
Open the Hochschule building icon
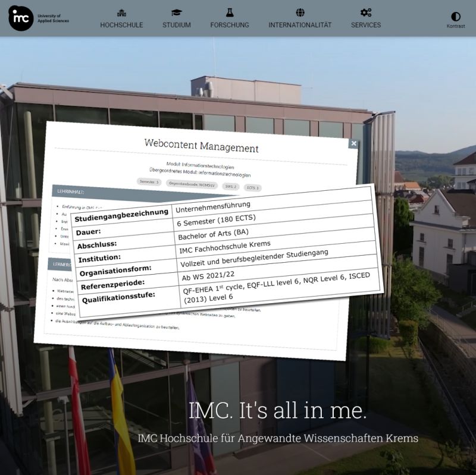pos(121,12)
